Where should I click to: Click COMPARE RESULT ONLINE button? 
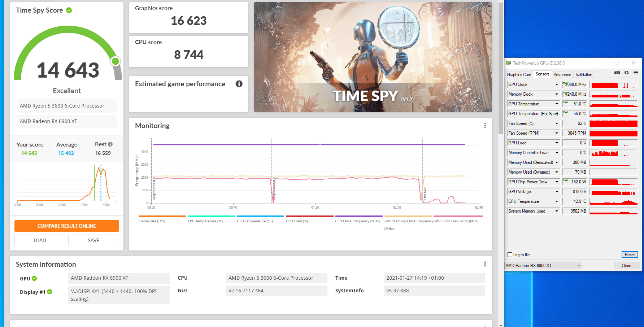pos(67,226)
